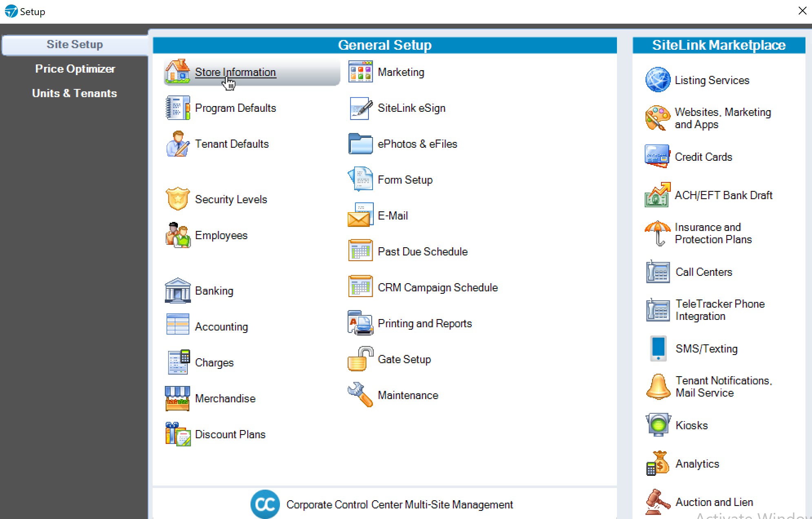Click the Charges calculator icon
The height and width of the screenshot is (519, 812).
179,362
